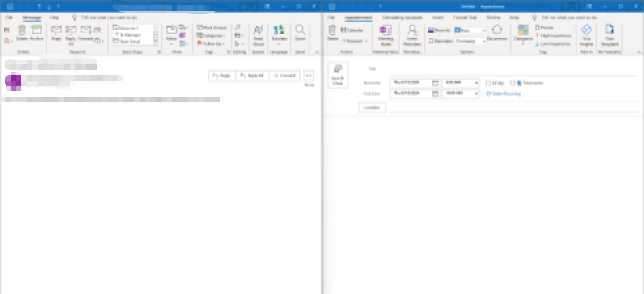Open start date calendar picker
This screenshot has height=294, width=644.
[x=435, y=83]
